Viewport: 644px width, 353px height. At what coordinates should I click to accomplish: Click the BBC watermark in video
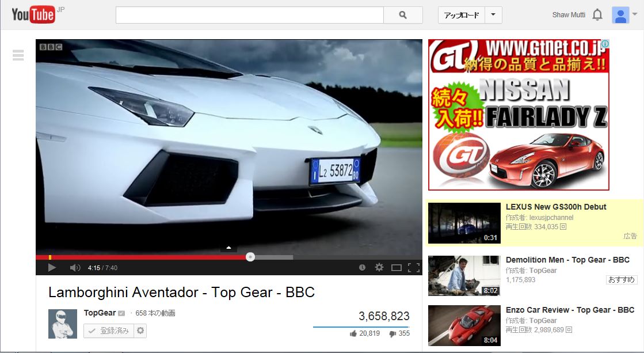pyautogui.click(x=51, y=47)
